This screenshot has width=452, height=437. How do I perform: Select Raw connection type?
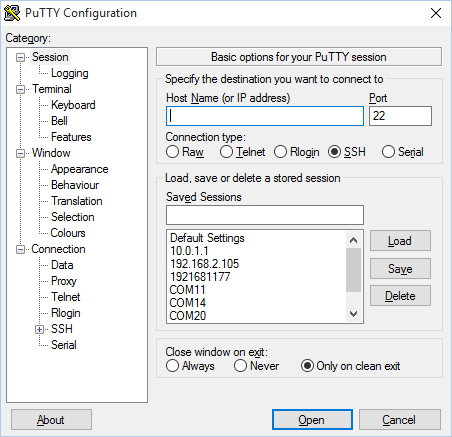[172, 152]
